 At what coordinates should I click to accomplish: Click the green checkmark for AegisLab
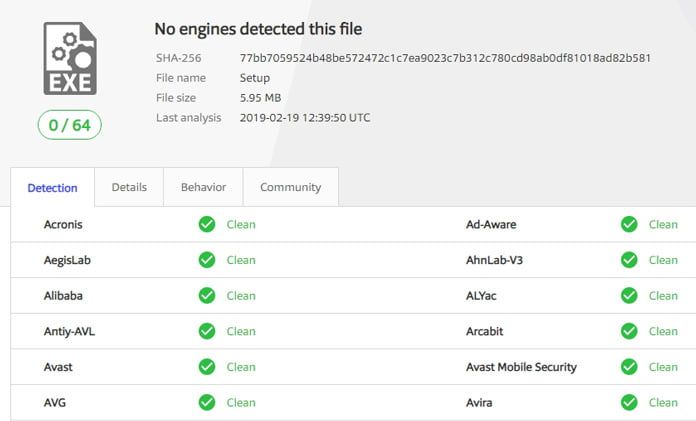(207, 260)
